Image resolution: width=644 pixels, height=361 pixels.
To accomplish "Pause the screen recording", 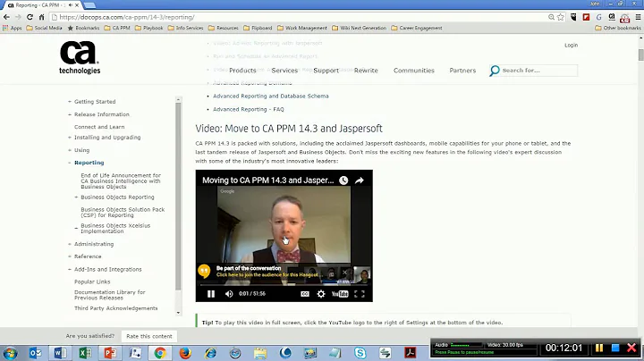I will click(599, 348).
